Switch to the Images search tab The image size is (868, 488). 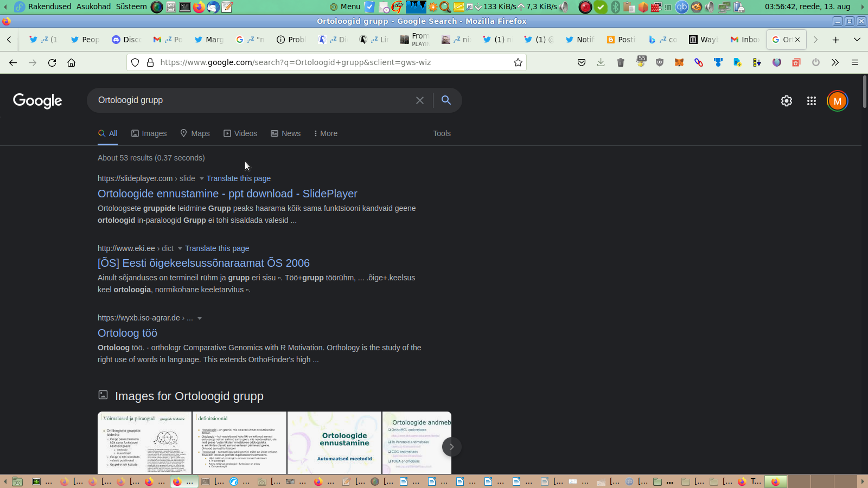149,133
